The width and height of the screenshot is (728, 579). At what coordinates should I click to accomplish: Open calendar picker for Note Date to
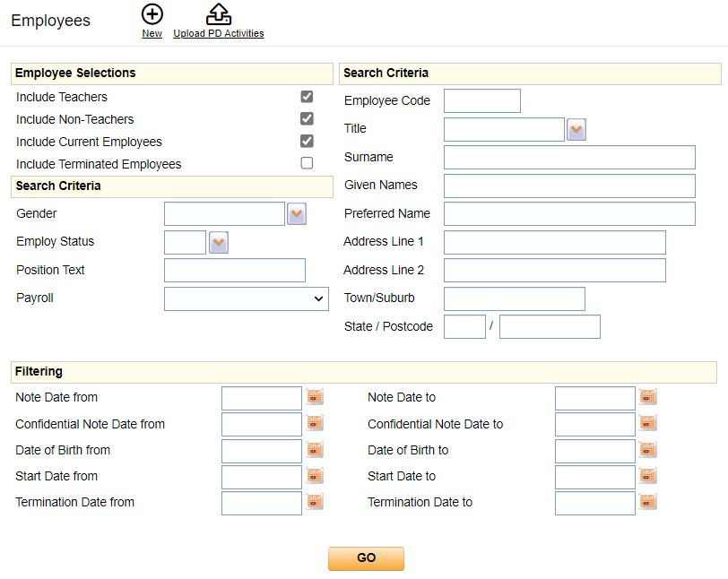647,397
